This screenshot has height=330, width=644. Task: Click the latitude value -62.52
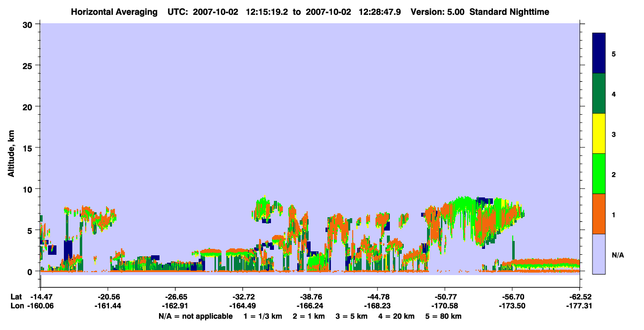pos(579,297)
